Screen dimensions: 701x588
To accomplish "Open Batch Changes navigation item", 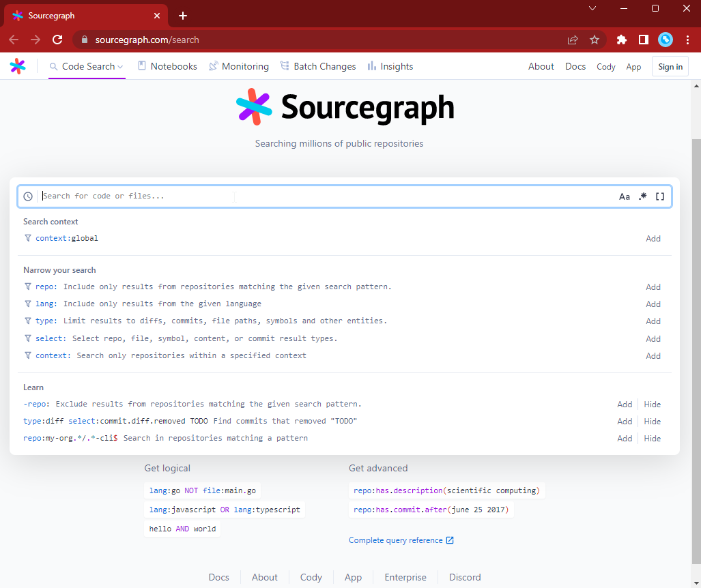I will [318, 67].
